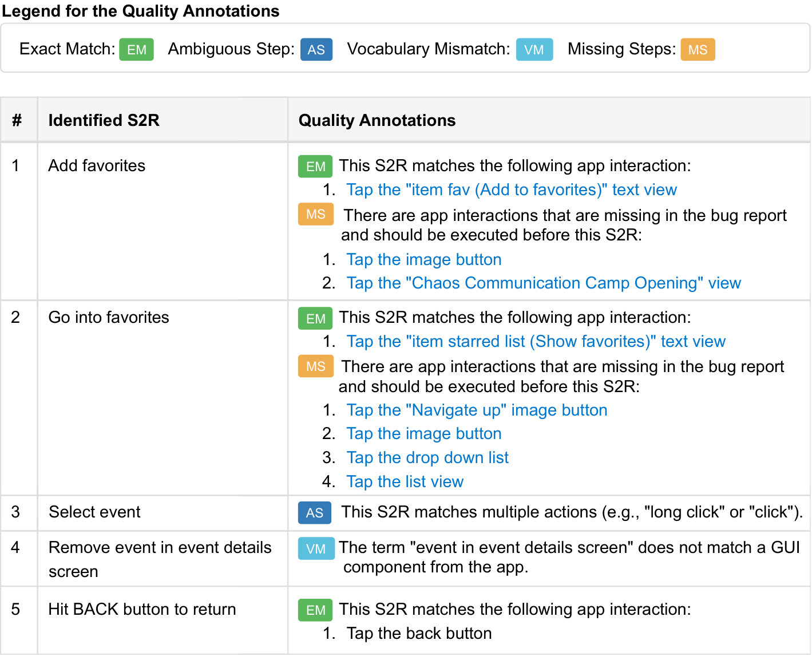
Task: Open the Navigate up image button link
Action: [x=477, y=410]
